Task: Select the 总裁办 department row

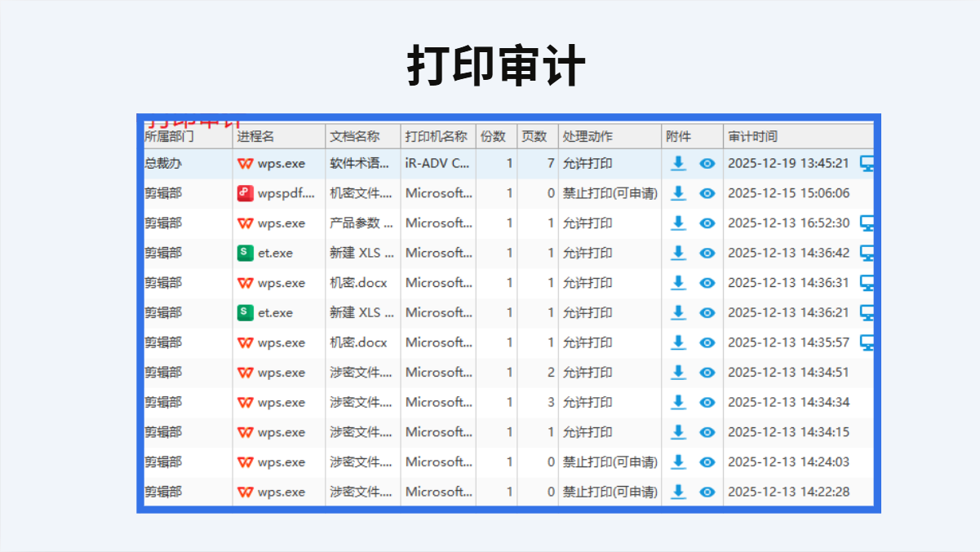Action: click(163, 164)
